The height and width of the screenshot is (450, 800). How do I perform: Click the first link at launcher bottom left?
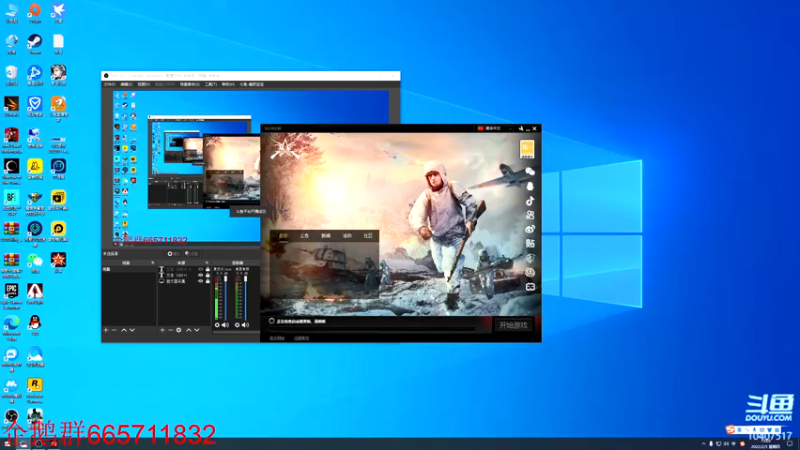click(277, 338)
